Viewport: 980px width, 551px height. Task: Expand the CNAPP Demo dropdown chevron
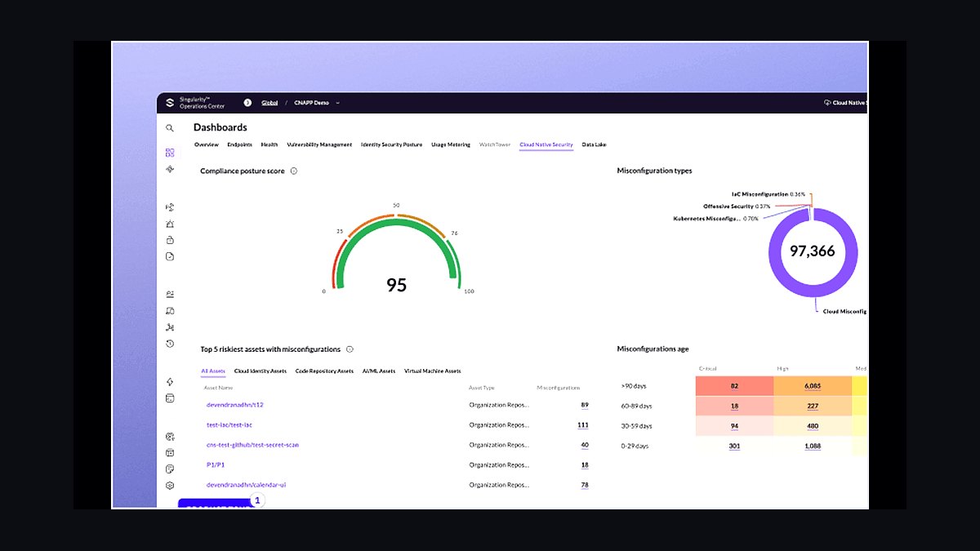coord(337,103)
